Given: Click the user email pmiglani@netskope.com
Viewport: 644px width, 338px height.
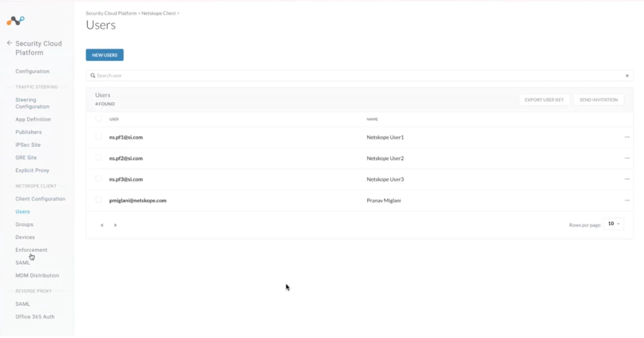Looking at the screenshot, I should (x=138, y=201).
